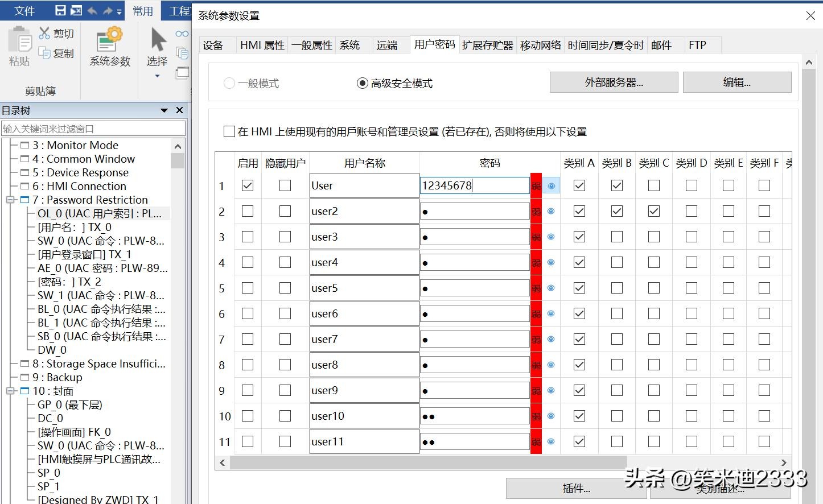Screen dimensions: 823x504
Task: Switch to the HMI 属性 tab
Action: [262, 46]
